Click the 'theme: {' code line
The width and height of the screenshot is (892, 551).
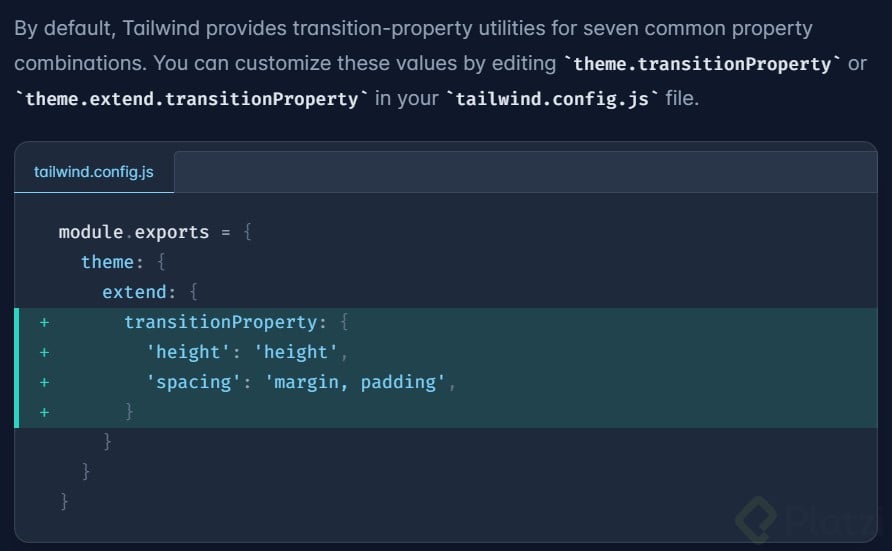[123, 262]
